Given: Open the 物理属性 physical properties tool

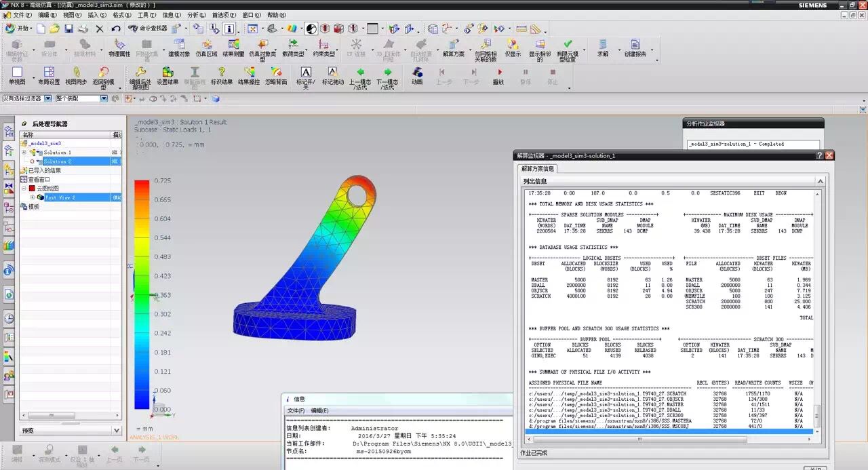Looking at the screenshot, I should (x=119, y=48).
